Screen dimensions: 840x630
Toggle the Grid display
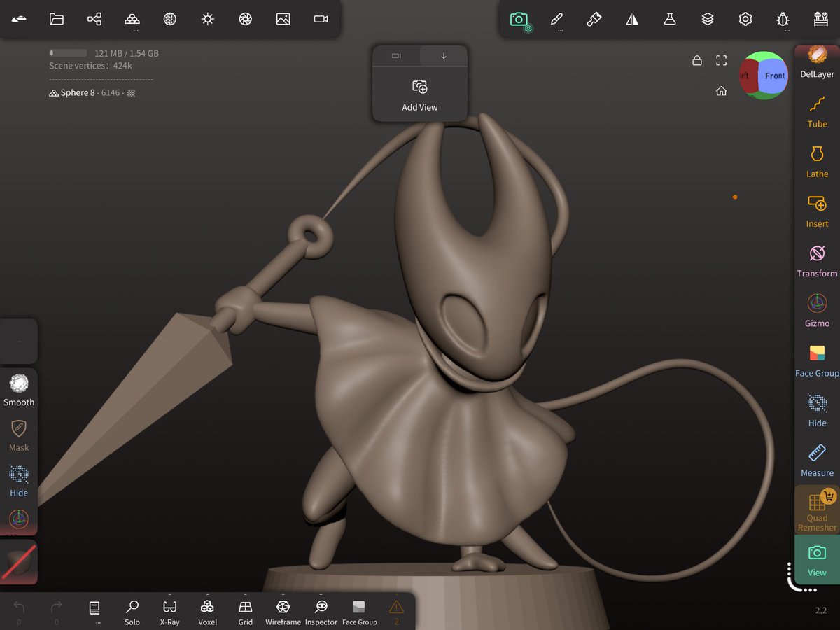(246, 610)
